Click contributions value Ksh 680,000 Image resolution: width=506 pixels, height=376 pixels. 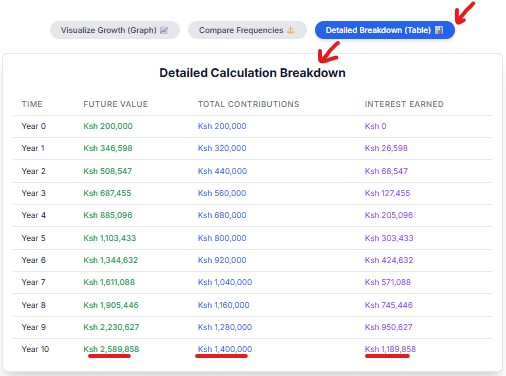tap(222, 215)
